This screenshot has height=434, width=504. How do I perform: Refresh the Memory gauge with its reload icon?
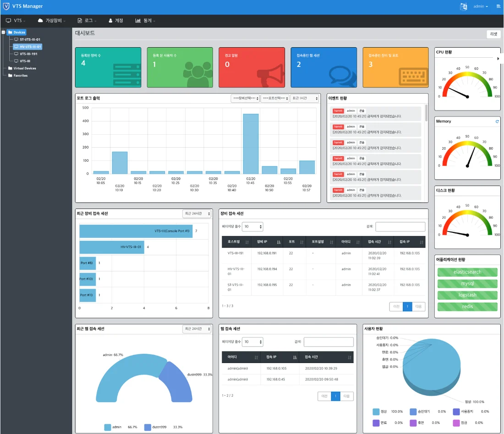[x=497, y=121]
